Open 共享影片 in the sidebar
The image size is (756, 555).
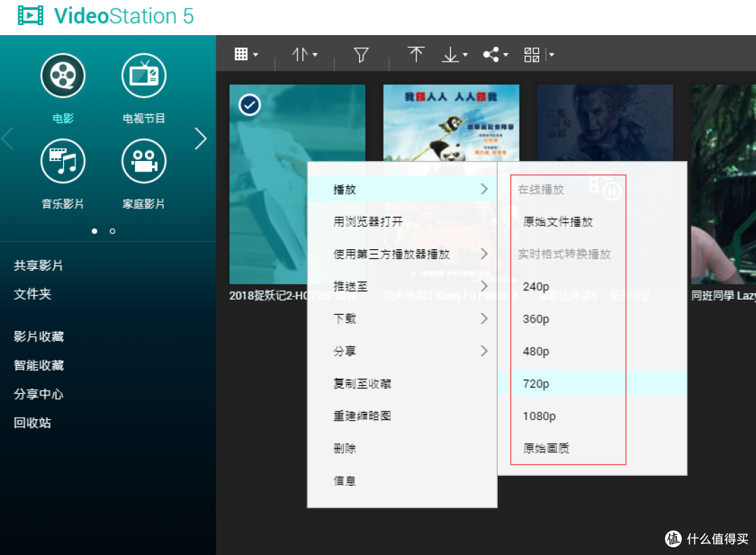38,265
